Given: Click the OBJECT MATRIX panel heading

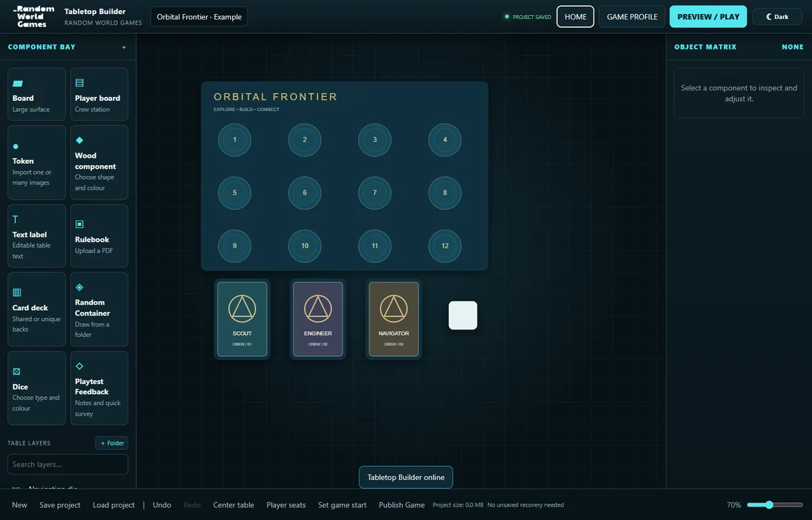Looking at the screenshot, I should pyautogui.click(x=705, y=47).
